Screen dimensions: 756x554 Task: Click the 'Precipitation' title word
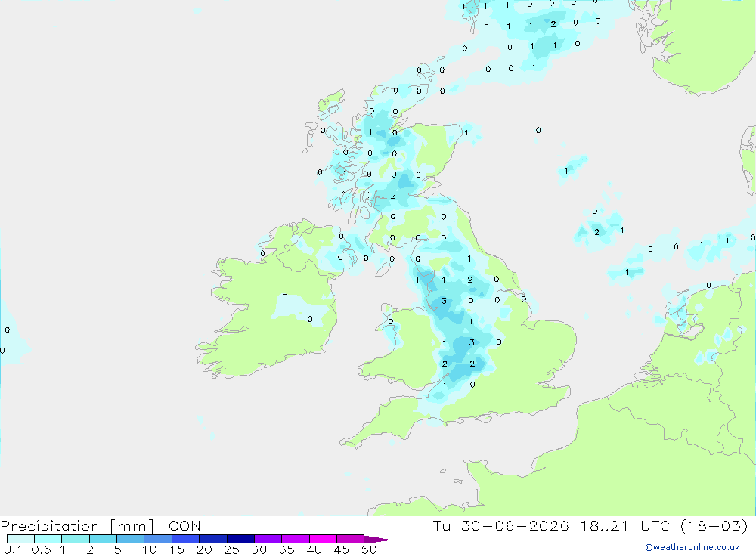[50, 526]
